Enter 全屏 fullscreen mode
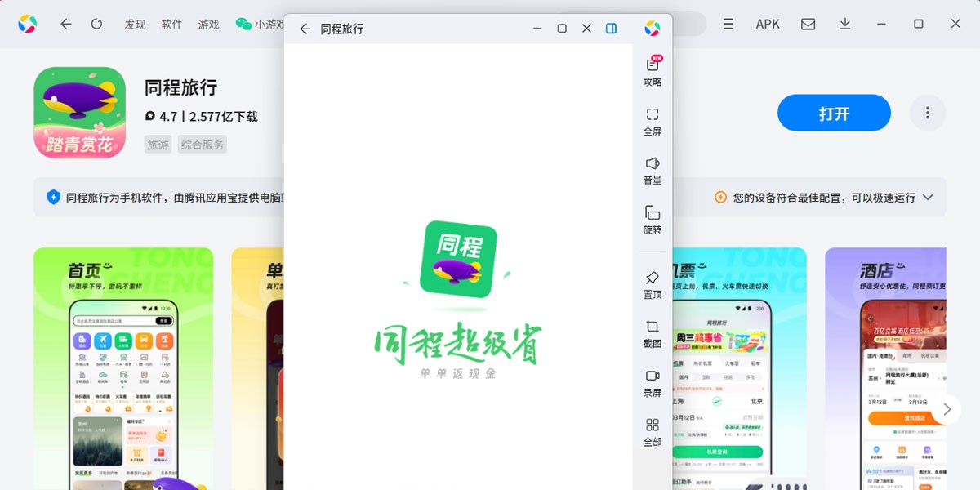The height and width of the screenshot is (490, 980). (653, 121)
